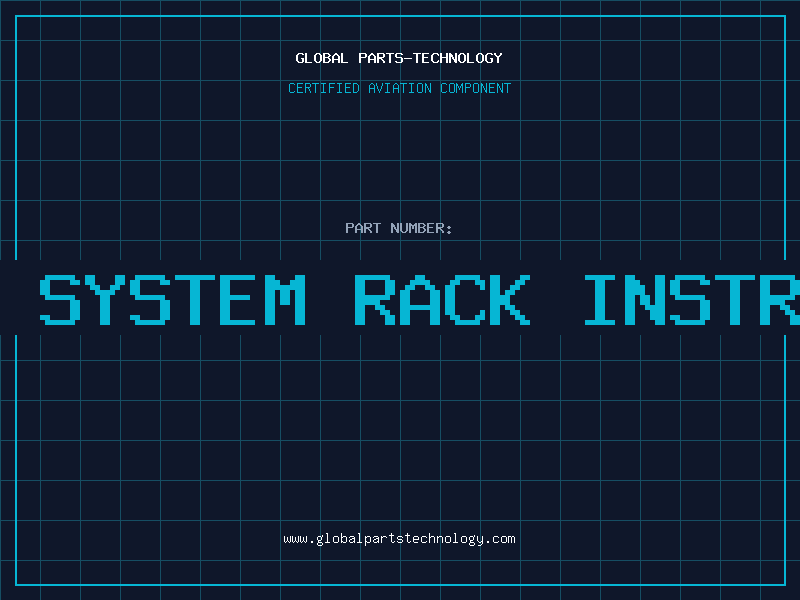Viewport: 800px width, 600px height.
Task: Click the large word RACK in banner
Action: pyautogui.click(x=442, y=300)
